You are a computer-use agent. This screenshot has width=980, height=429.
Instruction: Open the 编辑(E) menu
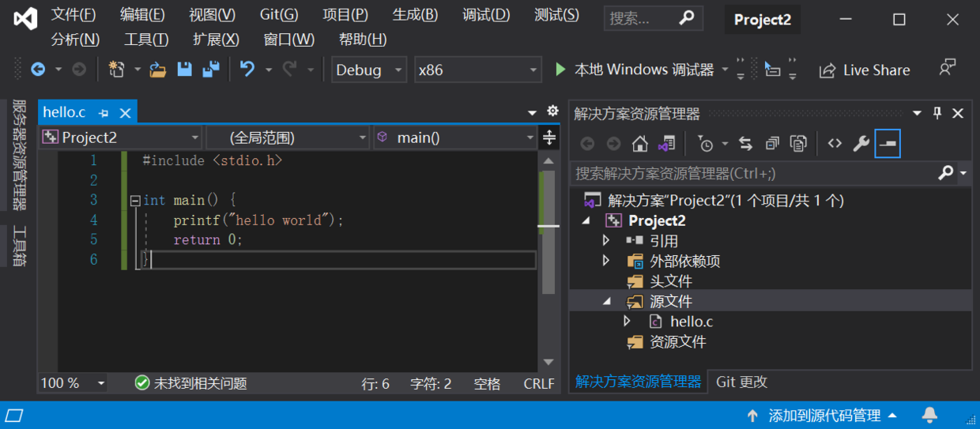coord(142,15)
